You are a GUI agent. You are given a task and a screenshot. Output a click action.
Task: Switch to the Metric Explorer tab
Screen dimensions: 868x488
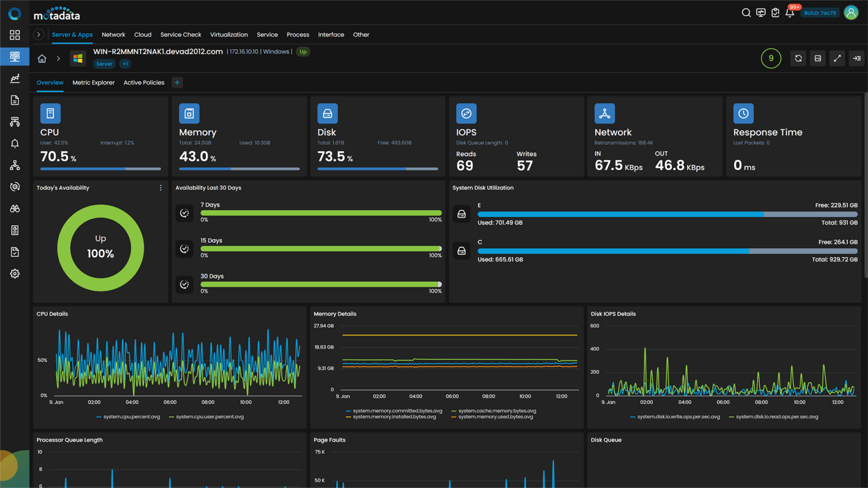[x=93, y=82]
